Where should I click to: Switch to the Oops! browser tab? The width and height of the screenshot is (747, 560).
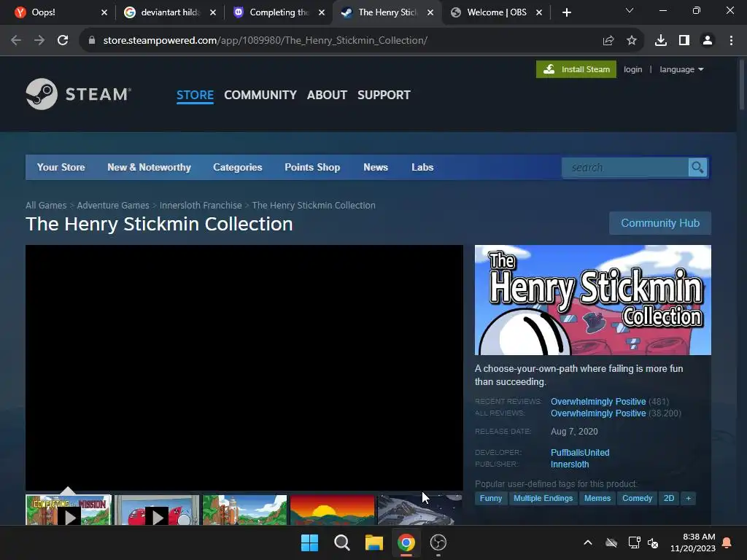pyautogui.click(x=60, y=12)
